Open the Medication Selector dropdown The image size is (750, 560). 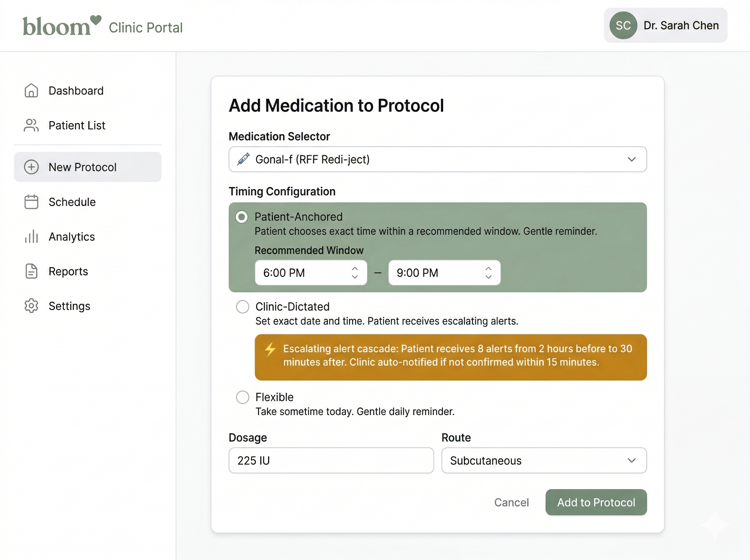437,159
